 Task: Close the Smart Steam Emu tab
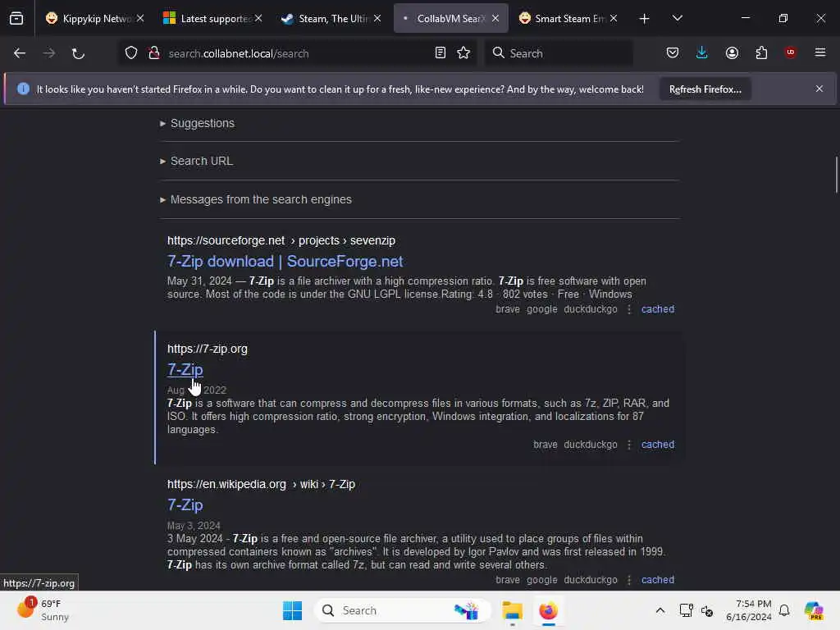614,19
